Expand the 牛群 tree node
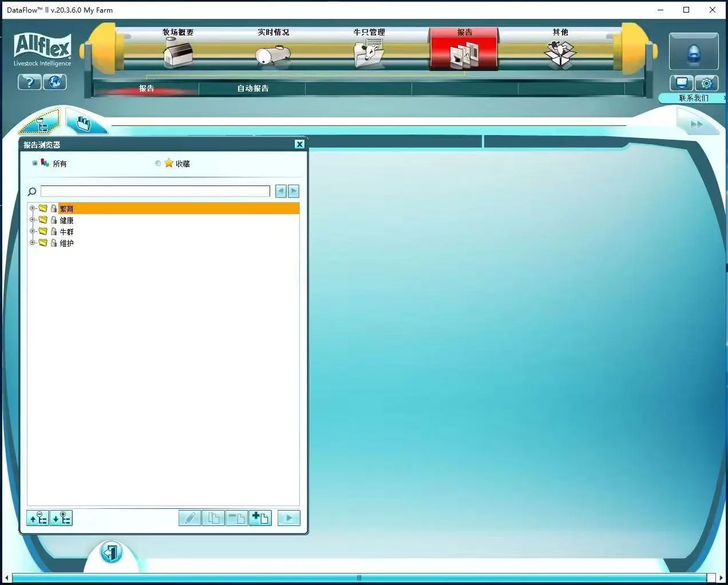Viewport: 728px width, 585px height. [x=33, y=231]
